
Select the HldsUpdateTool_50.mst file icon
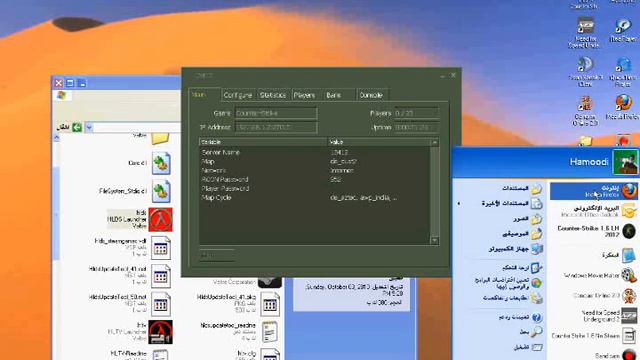[x=161, y=304]
